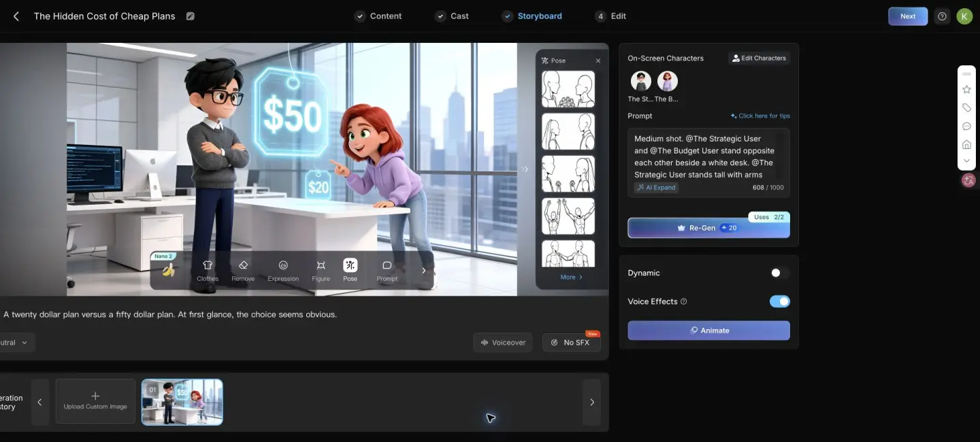The height and width of the screenshot is (442, 980).
Task: Go to the Content step
Action: click(x=378, y=16)
